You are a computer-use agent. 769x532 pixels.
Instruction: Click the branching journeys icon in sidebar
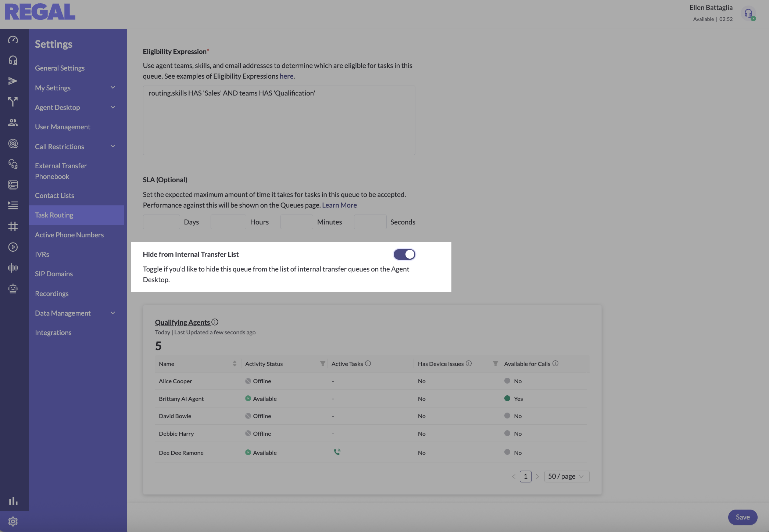coord(13,101)
